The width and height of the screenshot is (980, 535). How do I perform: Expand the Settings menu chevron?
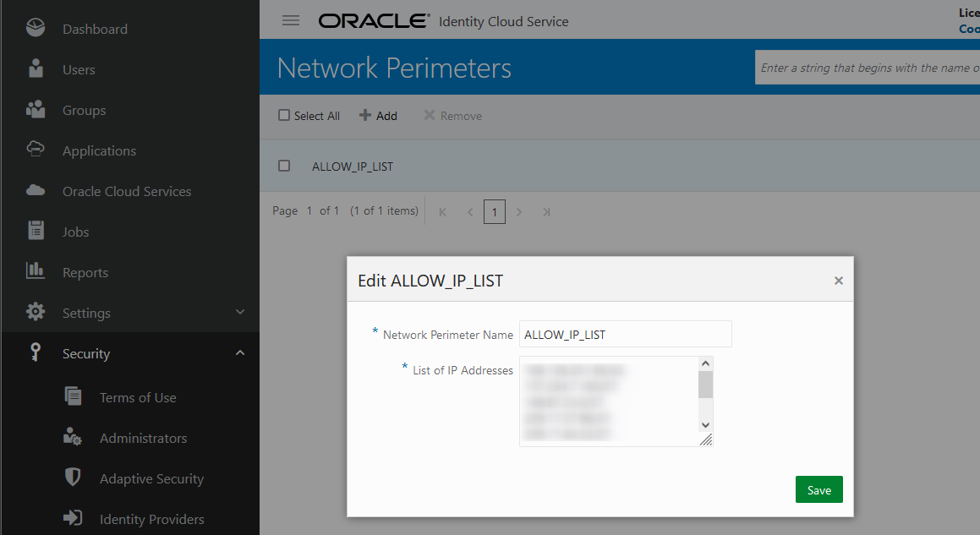(x=240, y=312)
